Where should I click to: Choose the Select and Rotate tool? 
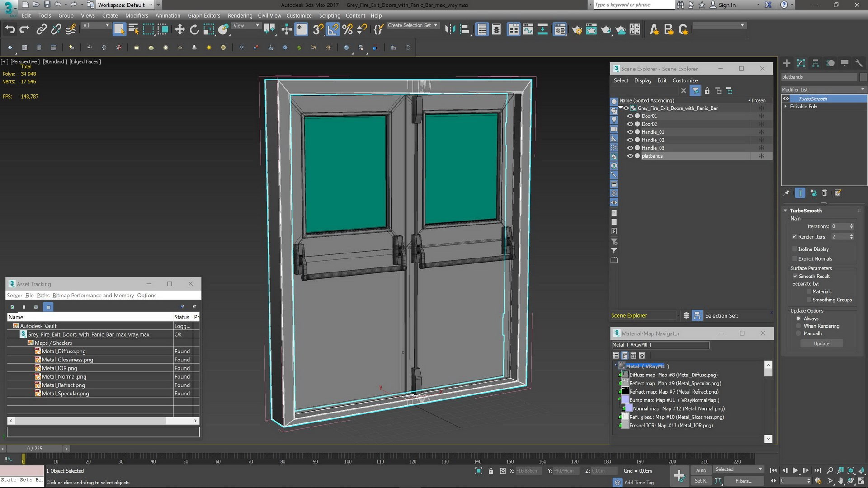coord(194,30)
